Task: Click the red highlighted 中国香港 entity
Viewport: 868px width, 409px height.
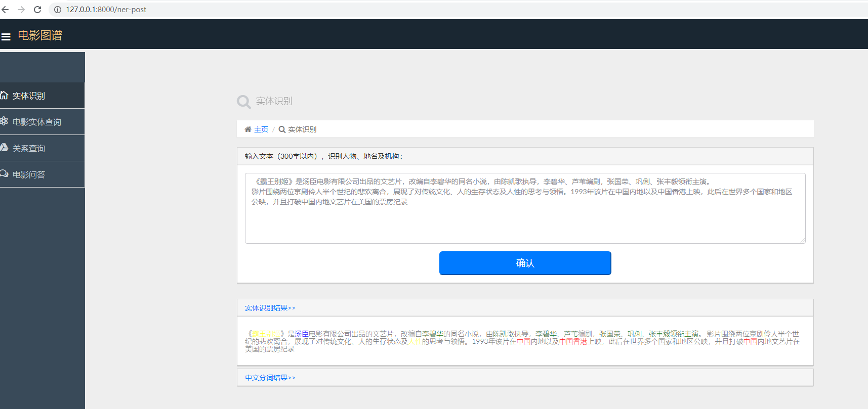Action: click(573, 342)
